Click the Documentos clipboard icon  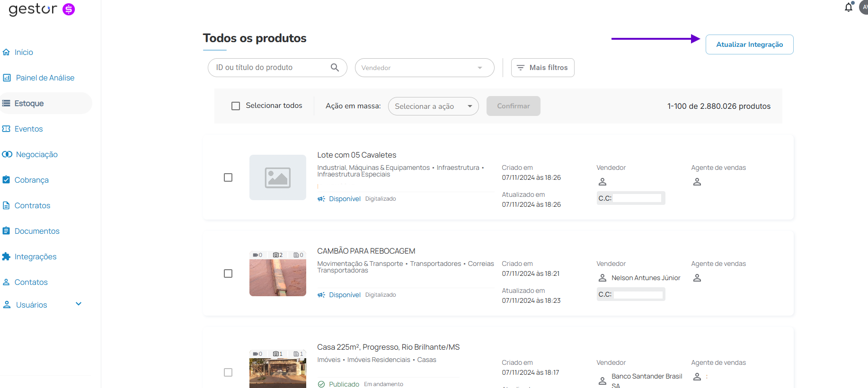[6, 231]
